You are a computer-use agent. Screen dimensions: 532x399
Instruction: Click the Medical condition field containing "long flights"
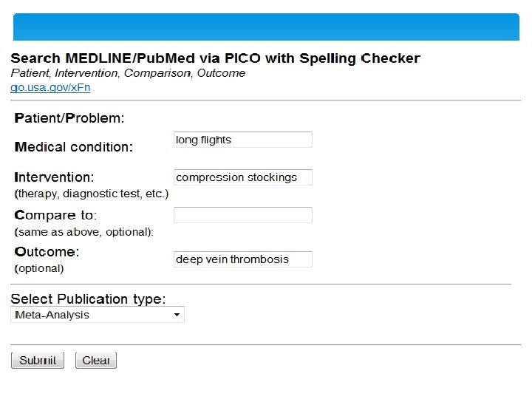[x=242, y=140]
